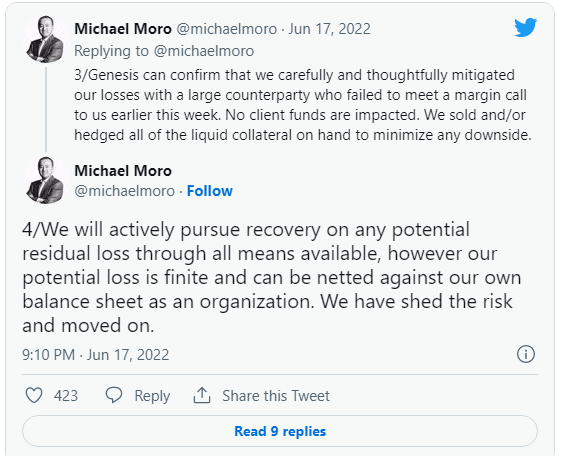
Task: Click the Twitter bird logo icon
Action: [x=525, y=27]
